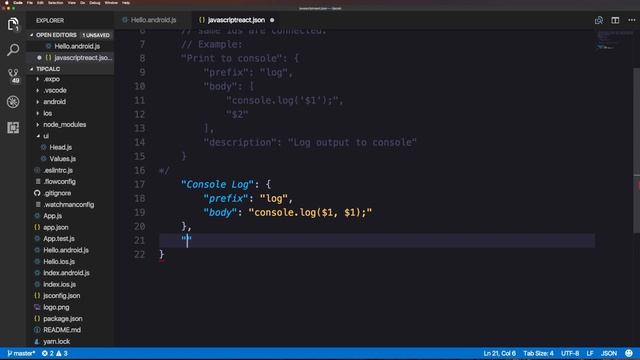Click the feedback smiley in the status bar

click(629, 353)
